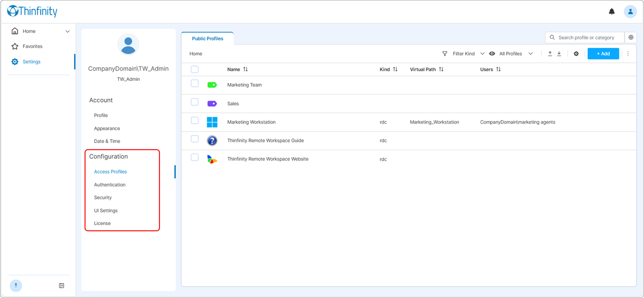Toggle the eye visibility icon
This screenshot has height=298, width=644.
pos(492,54)
